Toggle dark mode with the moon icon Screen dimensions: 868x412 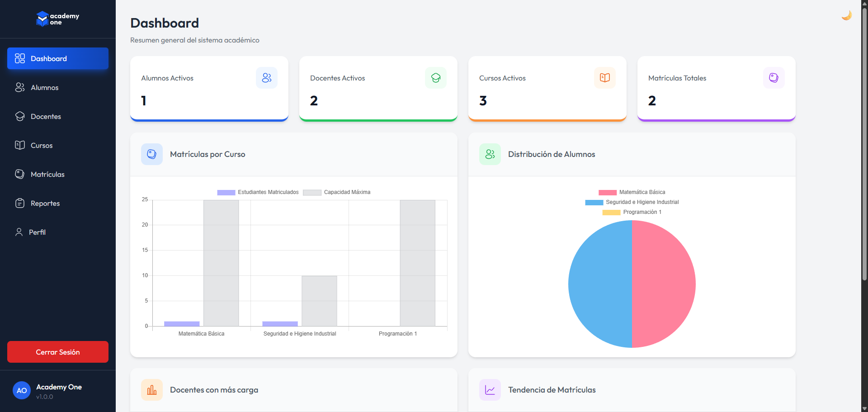click(x=847, y=15)
